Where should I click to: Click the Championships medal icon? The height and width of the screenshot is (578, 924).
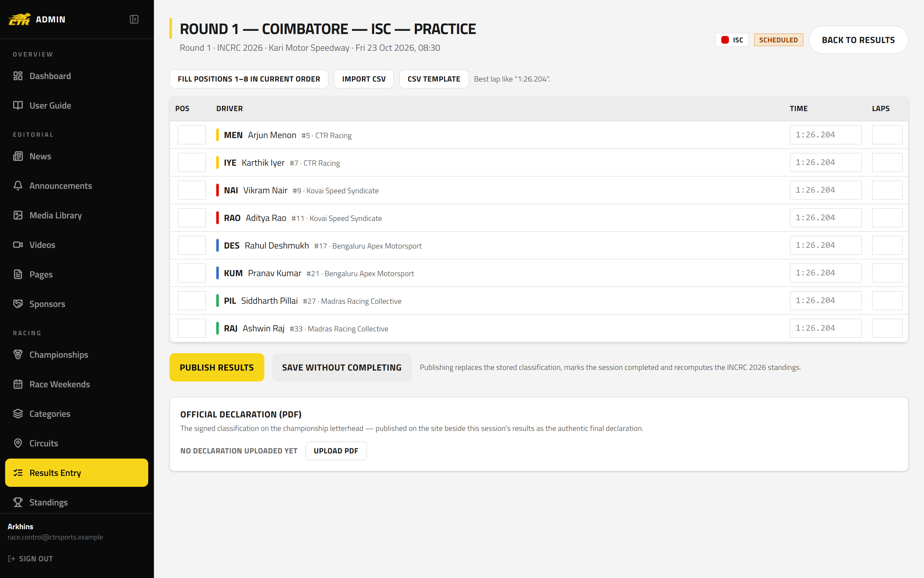pyautogui.click(x=18, y=355)
